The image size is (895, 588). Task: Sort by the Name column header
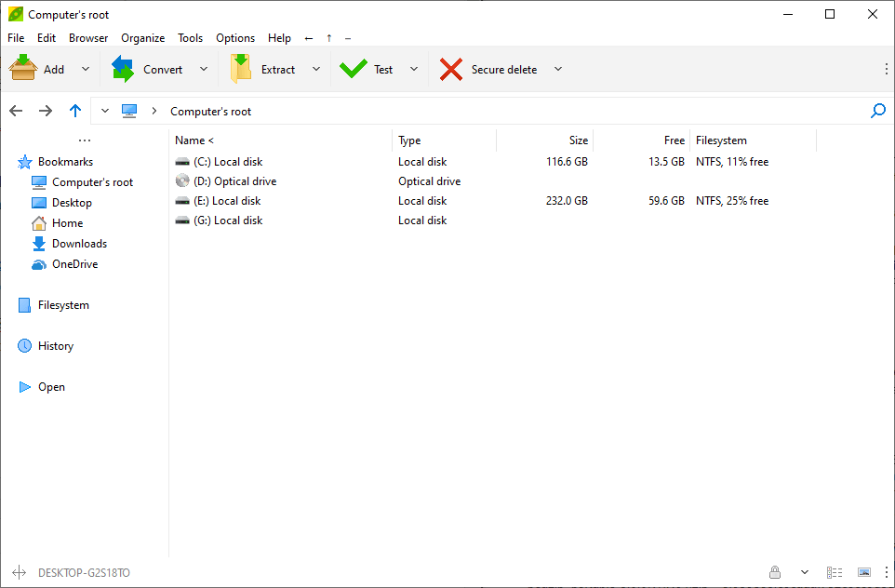click(281, 140)
